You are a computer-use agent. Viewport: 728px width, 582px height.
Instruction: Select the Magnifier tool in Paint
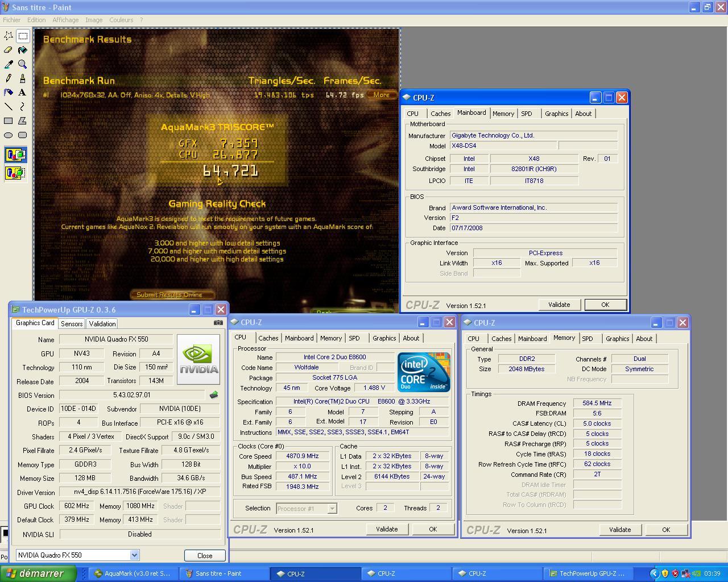[23, 64]
